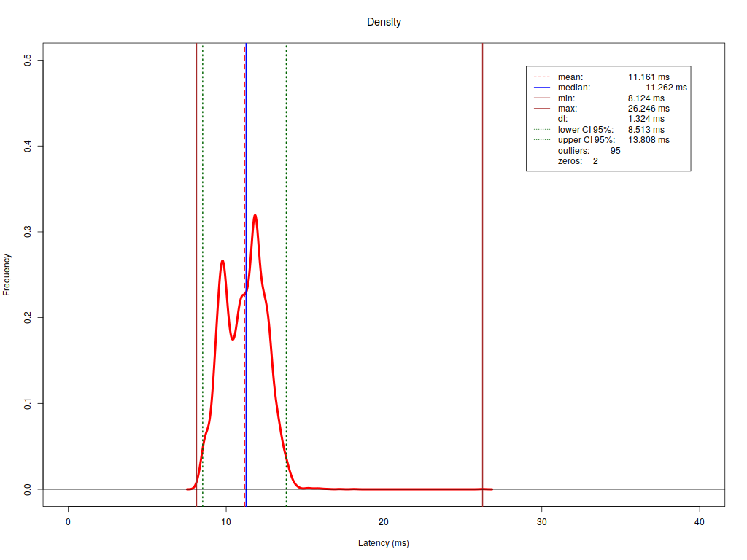Click the "zeros:" entry in the legend
Viewport: 747px width, 560px height.
(570, 161)
